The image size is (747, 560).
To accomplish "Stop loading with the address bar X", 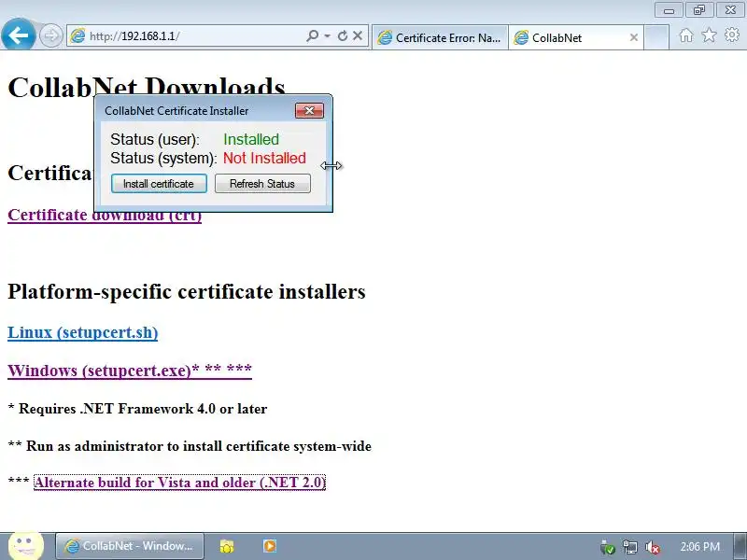I will click(358, 35).
